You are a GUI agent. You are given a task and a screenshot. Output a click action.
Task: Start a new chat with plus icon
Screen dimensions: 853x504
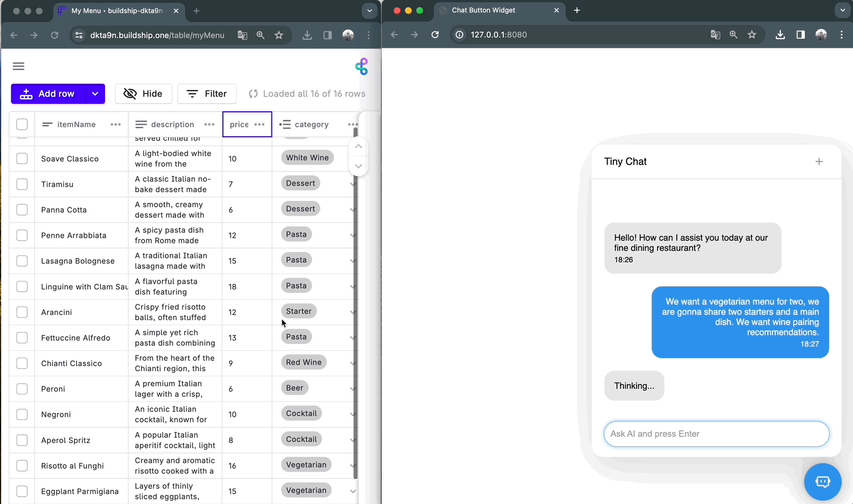(819, 162)
